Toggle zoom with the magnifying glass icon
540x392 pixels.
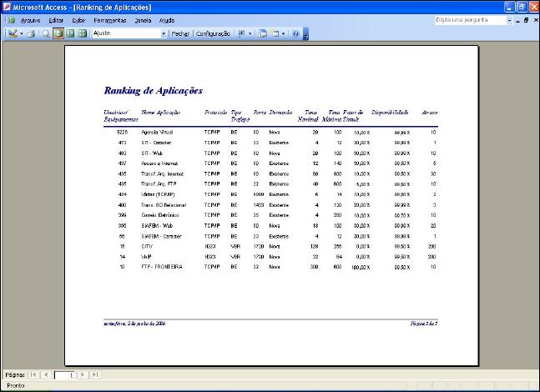coord(46,33)
